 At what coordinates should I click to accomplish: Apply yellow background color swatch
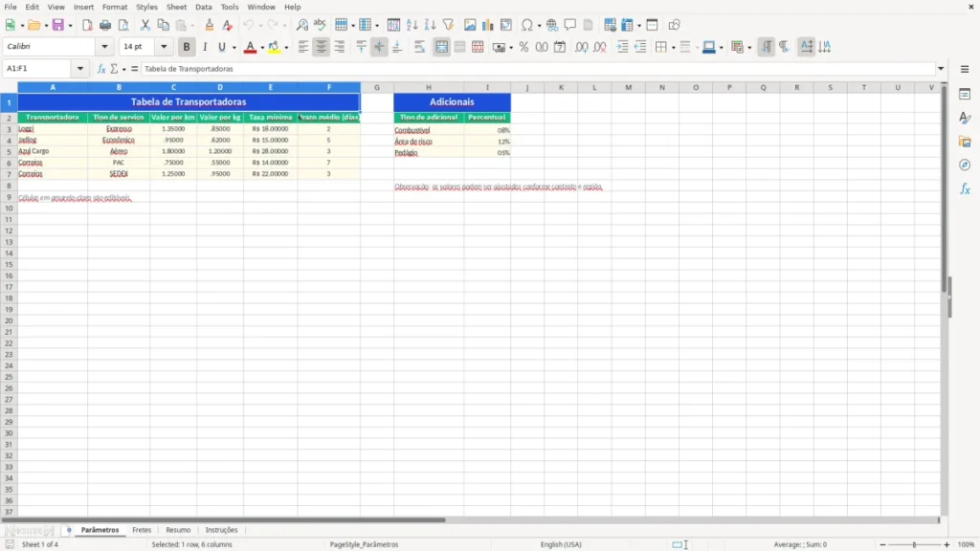pyautogui.click(x=274, y=47)
